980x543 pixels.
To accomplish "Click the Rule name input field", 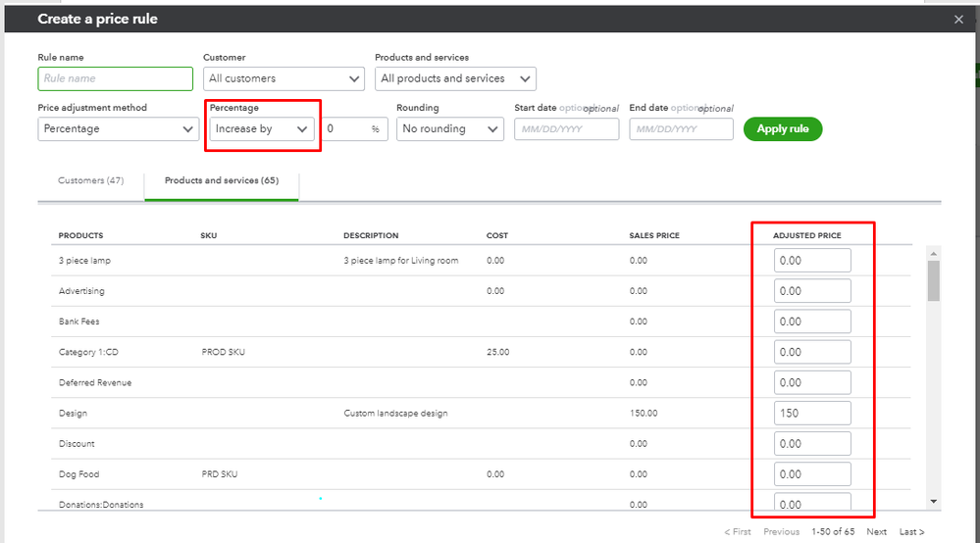I will (x=116, y=78).
